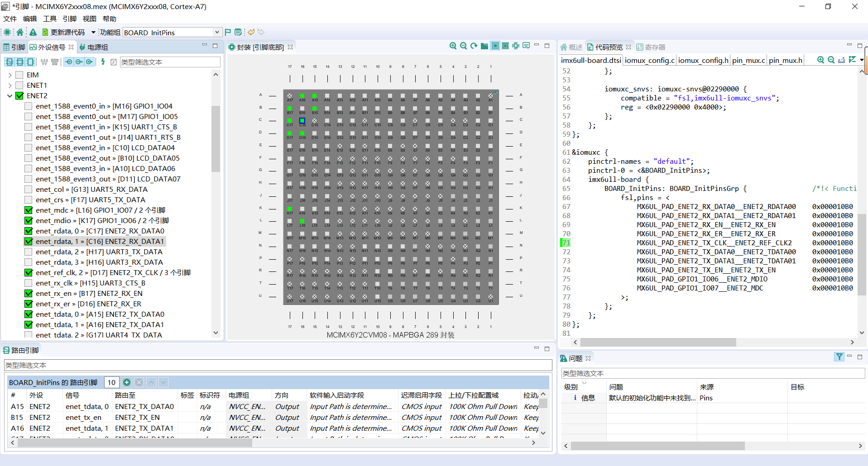Click the lightning icon in peripheral signals toolbar
This screenshot has width=868, height=466.
[103, 62]
